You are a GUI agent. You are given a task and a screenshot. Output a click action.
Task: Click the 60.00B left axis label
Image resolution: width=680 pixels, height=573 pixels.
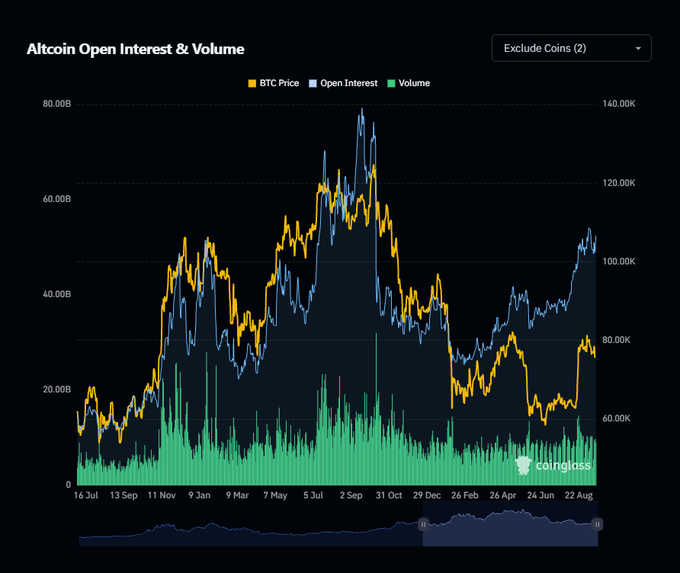point(56,199)
